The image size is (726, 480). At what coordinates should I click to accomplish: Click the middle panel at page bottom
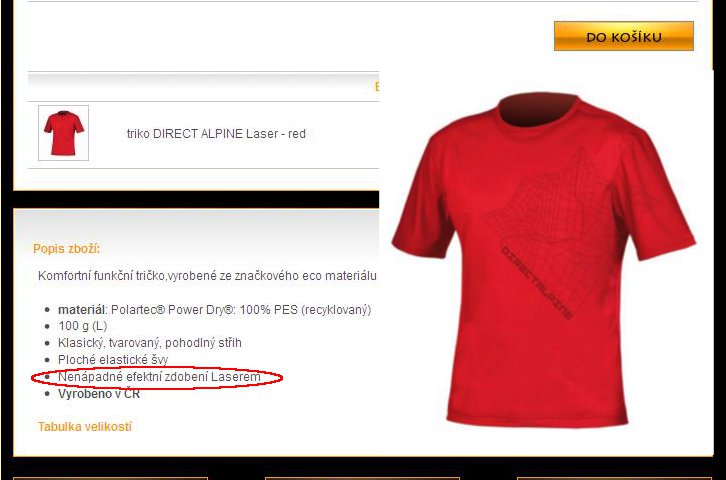(x=362, y=479)
